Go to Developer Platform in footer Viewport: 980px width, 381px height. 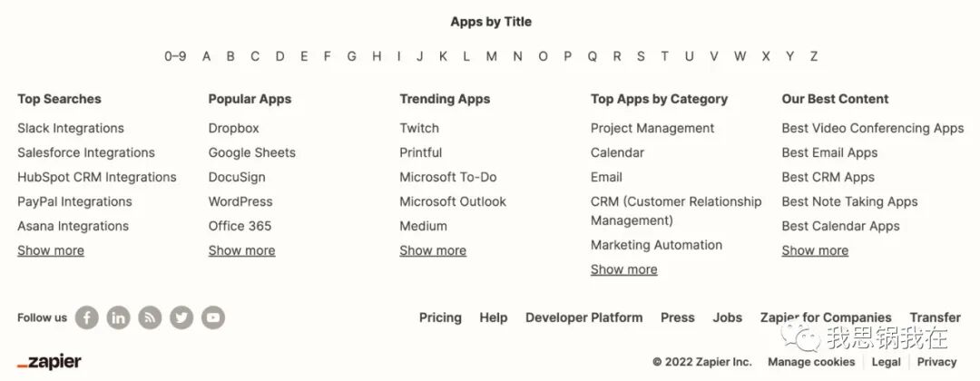(x=583, y=317)
